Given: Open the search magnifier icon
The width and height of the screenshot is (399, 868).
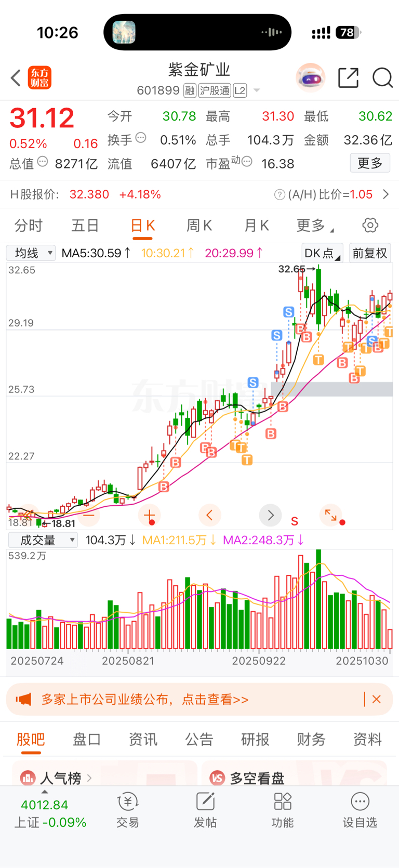Looking at the screenshot, I should click(x=382, y=78).
